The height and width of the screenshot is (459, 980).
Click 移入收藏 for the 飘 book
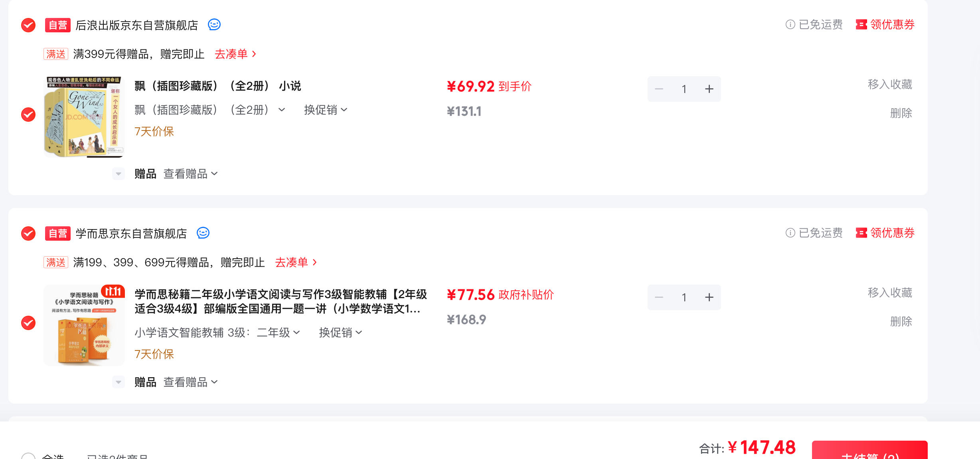point(890,84)
